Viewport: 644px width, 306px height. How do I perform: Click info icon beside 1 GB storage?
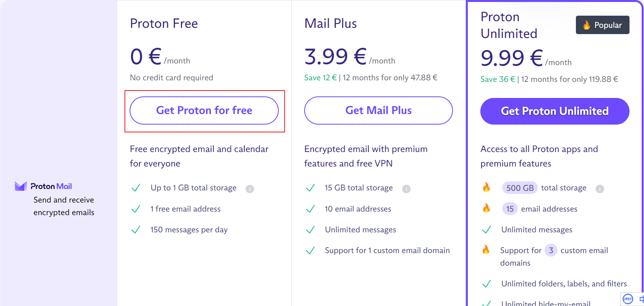point(250,189)
